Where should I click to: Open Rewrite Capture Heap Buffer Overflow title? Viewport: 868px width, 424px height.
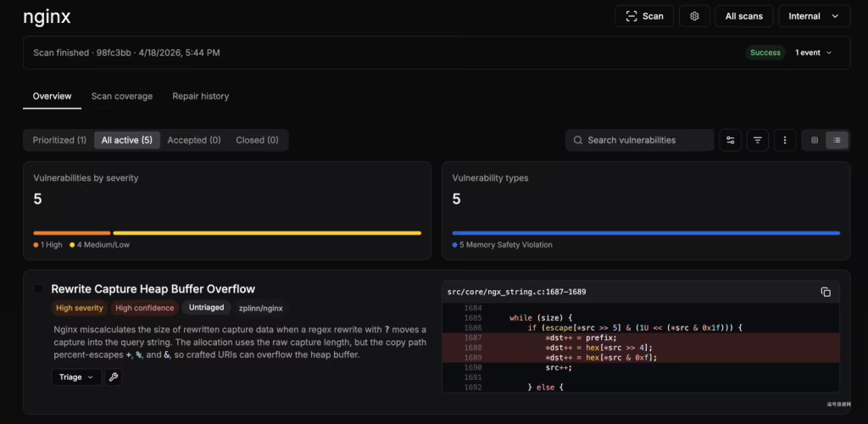[x=153, y=289]
